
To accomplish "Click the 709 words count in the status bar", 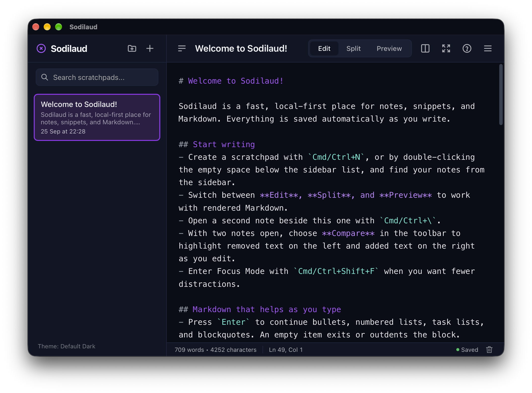I will [x=189, y=350].
